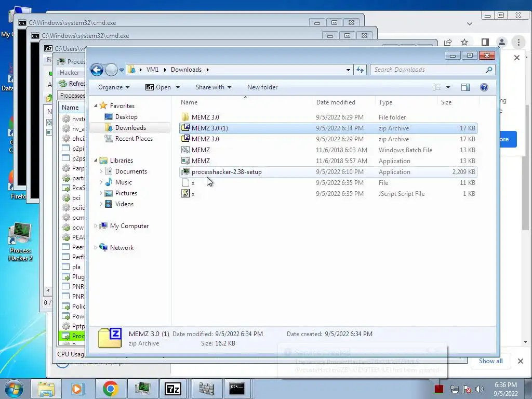
Task: Select the MEMZ 3.0 zip archive icon
Action: click(x=185, y=139)
